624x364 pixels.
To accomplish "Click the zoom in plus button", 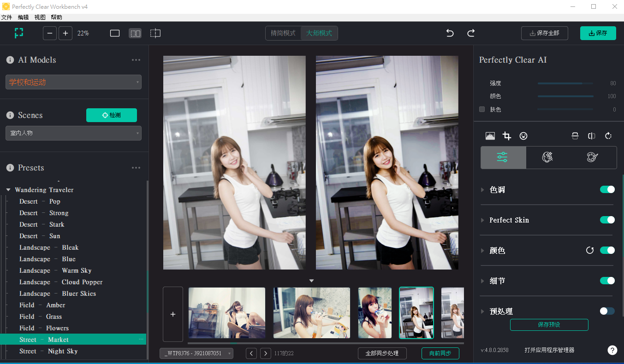I will point(65,33).
